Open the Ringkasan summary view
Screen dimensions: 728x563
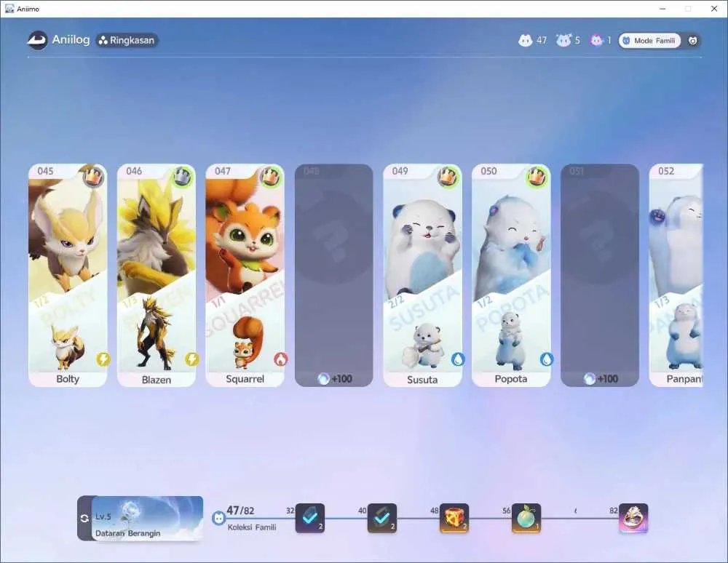point(127,40)
